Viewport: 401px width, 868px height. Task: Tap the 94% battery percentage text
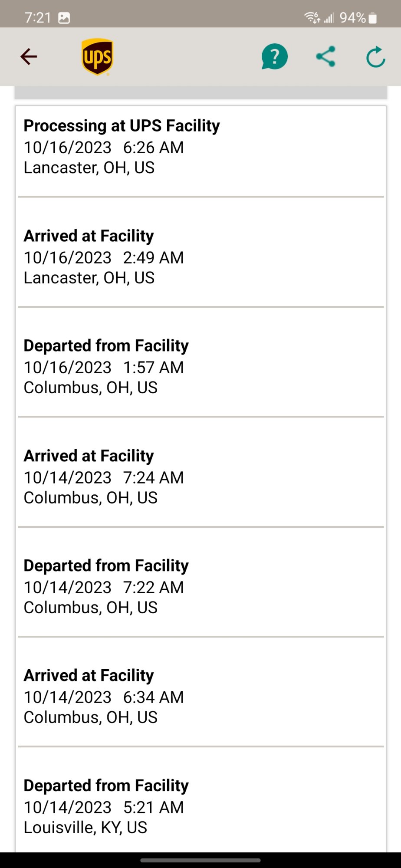point(352,18)
